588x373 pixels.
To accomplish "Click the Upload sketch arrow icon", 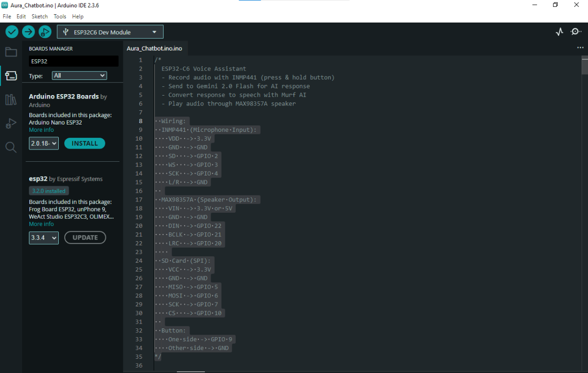I will point(28,32).
